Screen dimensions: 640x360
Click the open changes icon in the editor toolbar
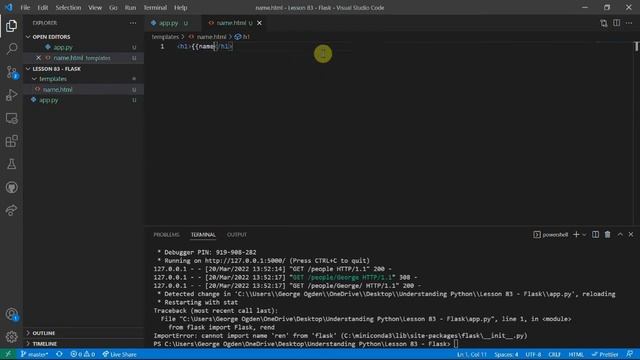point(604,23)
